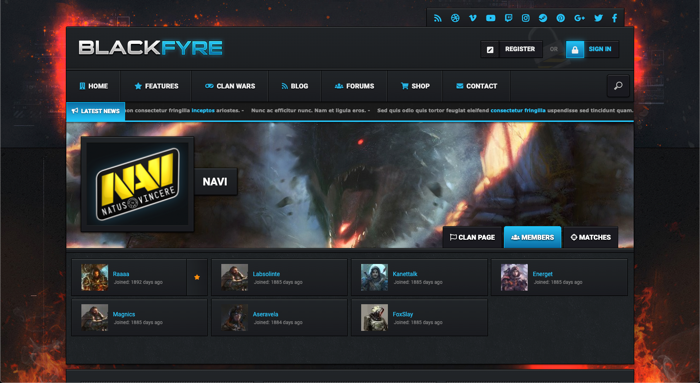Click the search magnifier icon

click(x=618, y=86)
